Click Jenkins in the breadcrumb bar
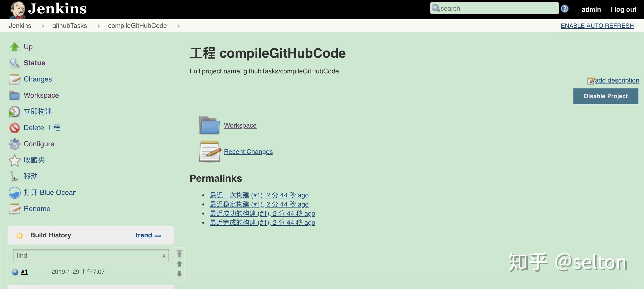The image size is (644, 289). [20, 26]
